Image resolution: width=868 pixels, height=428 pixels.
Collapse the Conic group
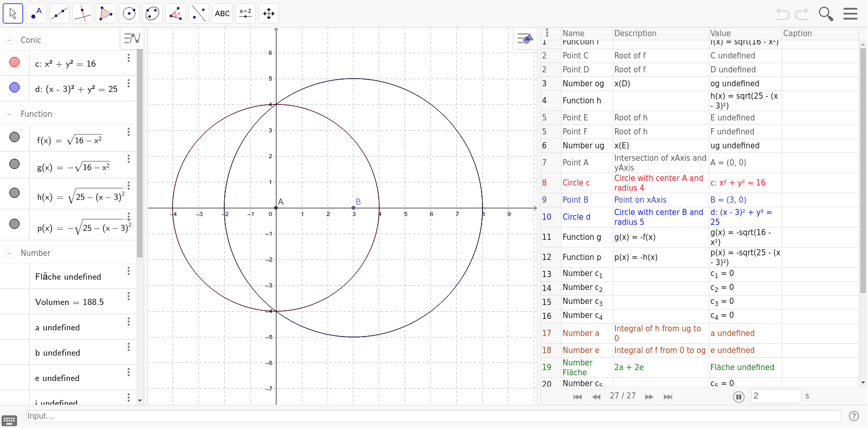click(x=9, y=40)
